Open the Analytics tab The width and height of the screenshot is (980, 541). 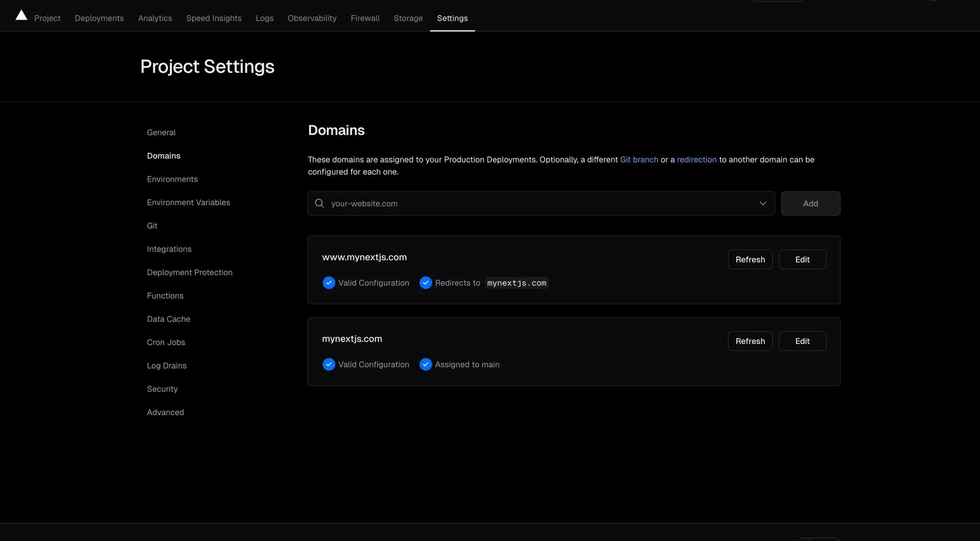(155, 18)
